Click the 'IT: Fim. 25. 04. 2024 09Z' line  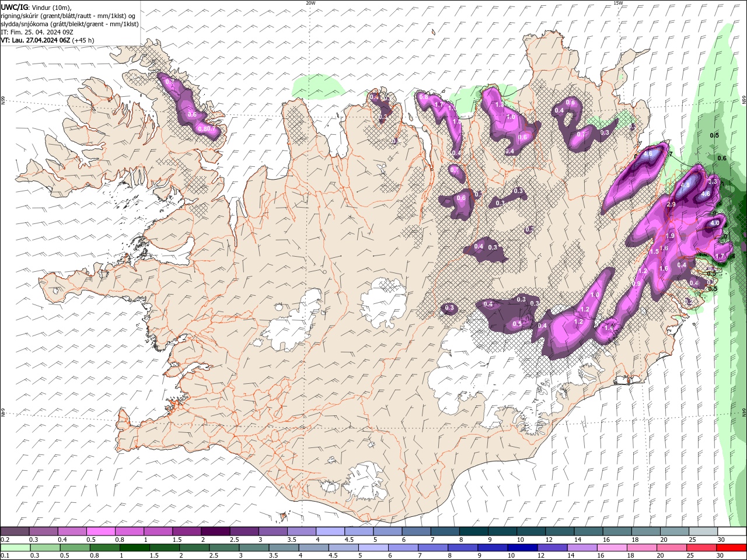pyautogui.click(x=37, y=32)
